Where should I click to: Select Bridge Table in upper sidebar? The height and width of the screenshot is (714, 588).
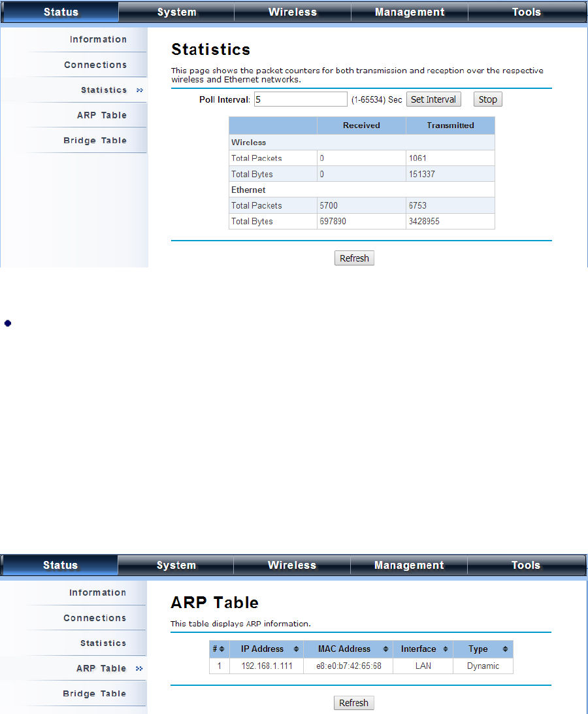click(x=95, y=140)
